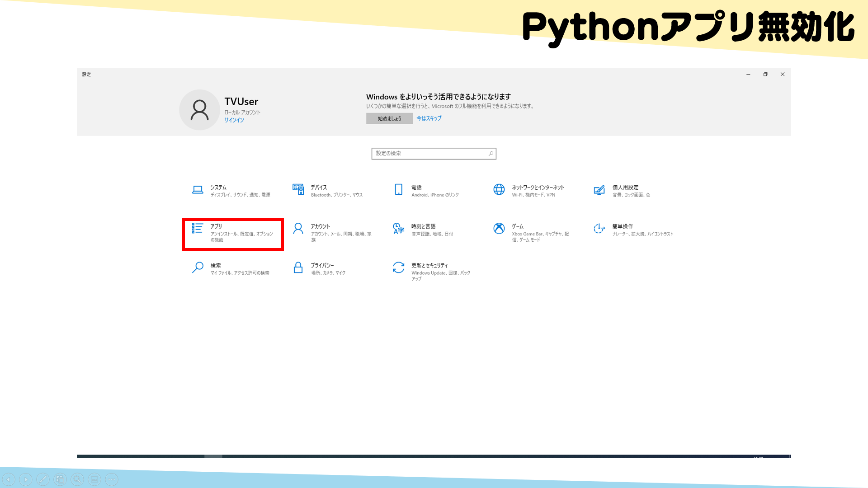Screen dimensions: 868x488
Task: Go to the previous slide with the back arrow
Action: coord(9,479)
